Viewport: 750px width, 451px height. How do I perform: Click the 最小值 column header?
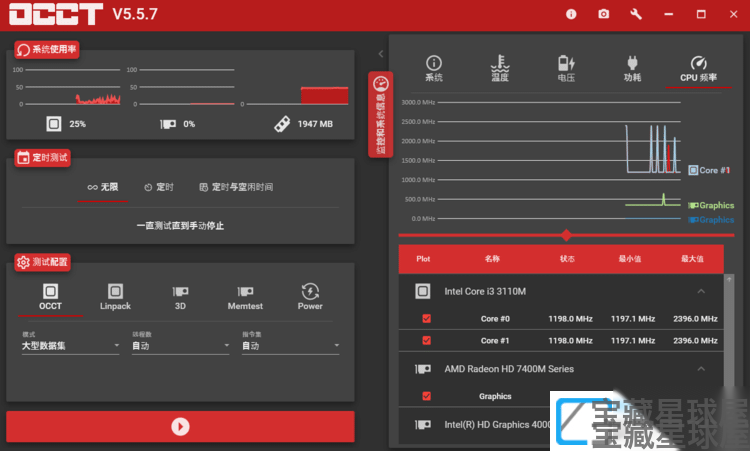[630, 259]
